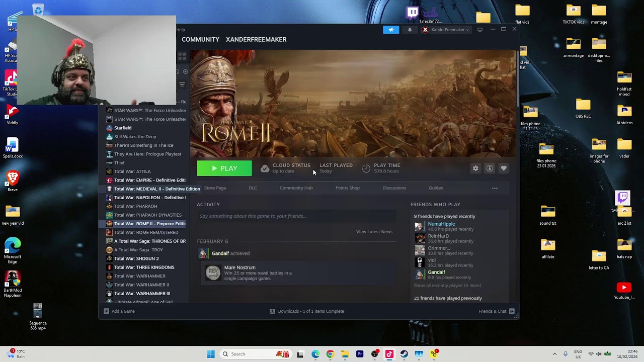644x362 pixels.
Task: Open the three-dots more links menu
Action: point(495,188)
